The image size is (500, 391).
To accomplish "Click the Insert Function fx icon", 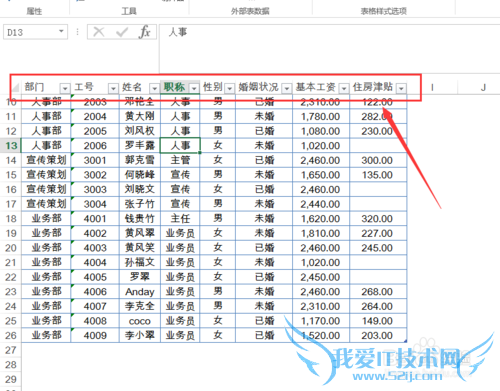I will pos(145,32).
